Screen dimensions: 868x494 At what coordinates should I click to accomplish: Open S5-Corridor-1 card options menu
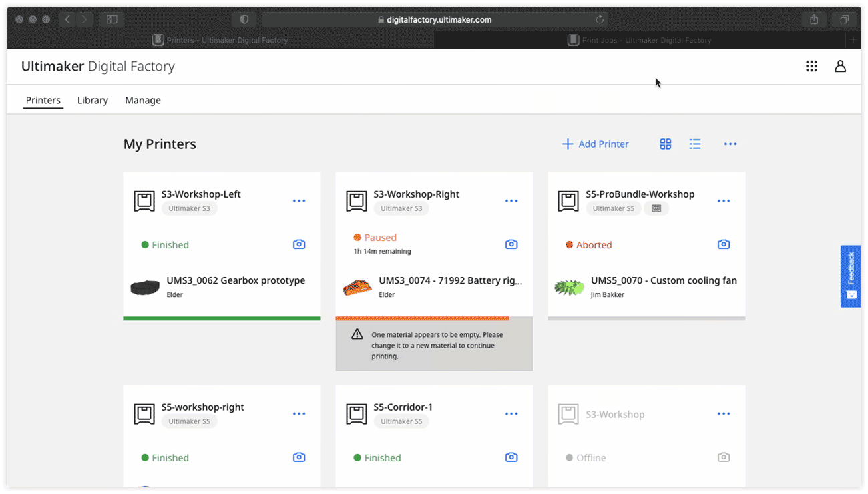(511, 413)
